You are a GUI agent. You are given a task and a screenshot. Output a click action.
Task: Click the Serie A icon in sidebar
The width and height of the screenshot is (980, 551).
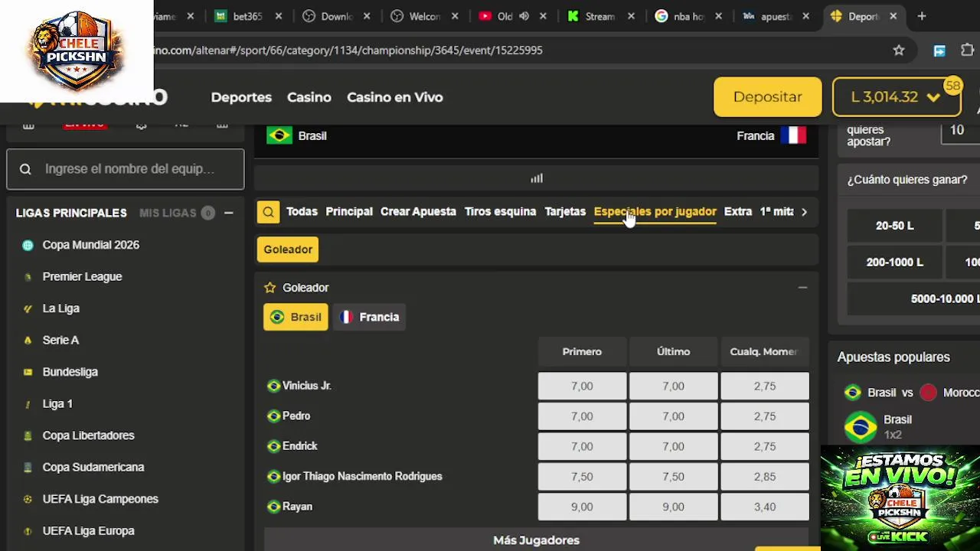(28, 341)
